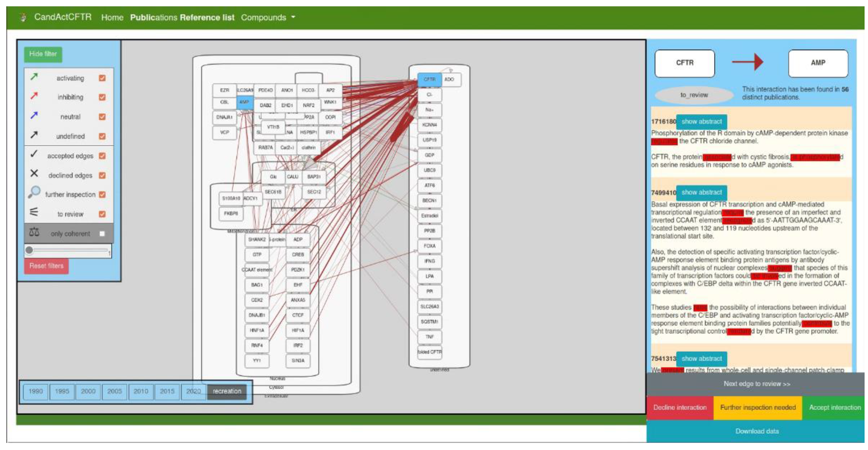
Task: Click the accepted edges checkmark icon
Action: tap(34, 154)
